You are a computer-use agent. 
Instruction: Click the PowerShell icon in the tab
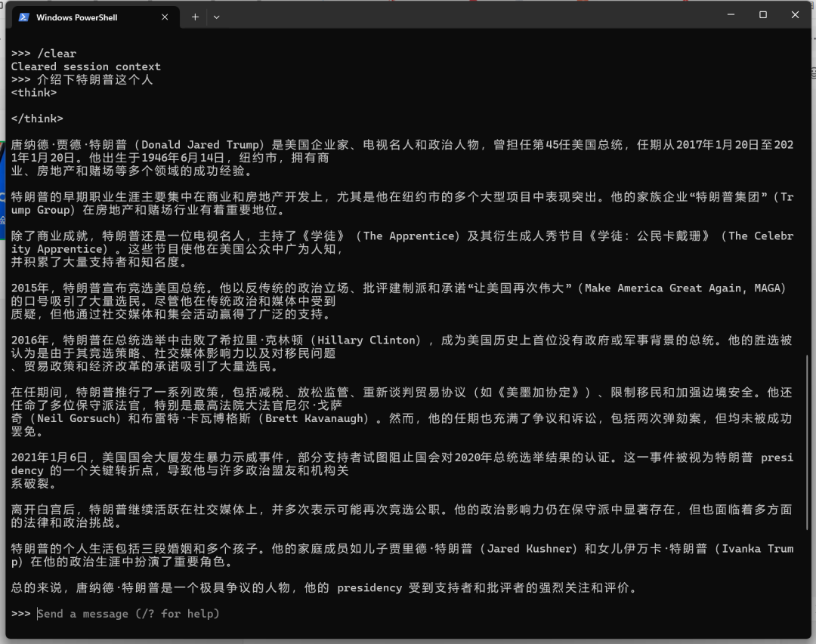[x=24, y=17]
